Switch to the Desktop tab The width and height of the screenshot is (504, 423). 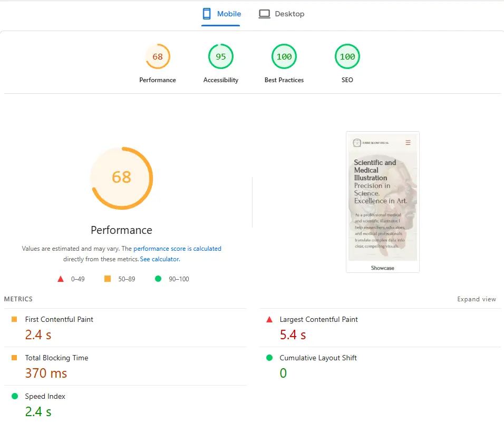[x=282, y=14]
